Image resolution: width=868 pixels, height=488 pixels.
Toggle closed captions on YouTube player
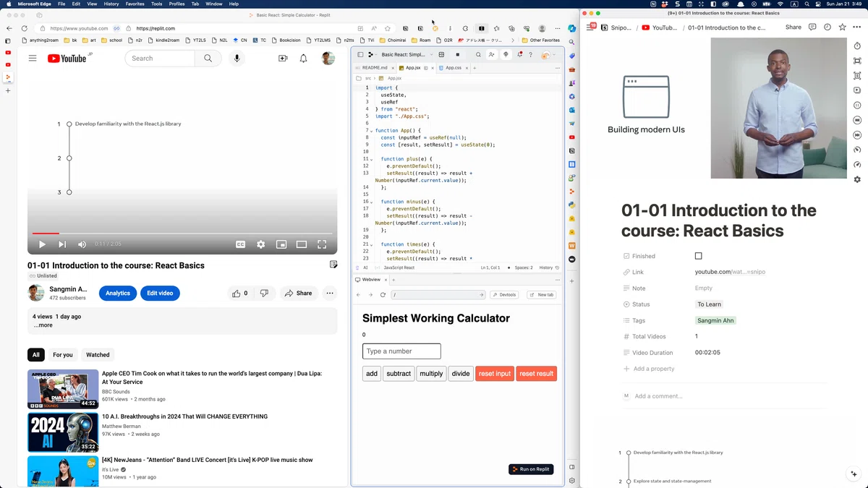[241, 244]
